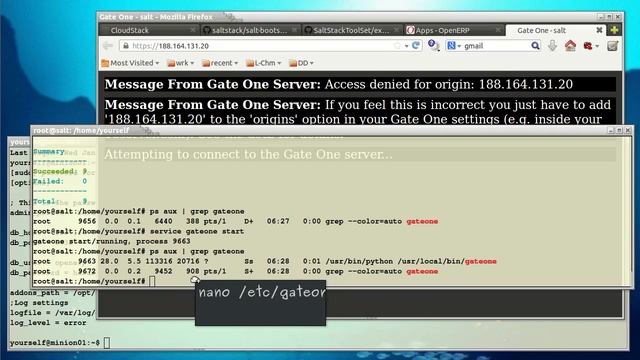Open the L-Chm bookmarks folder
The image size is (640, 360).
click(x=264, y=63)
